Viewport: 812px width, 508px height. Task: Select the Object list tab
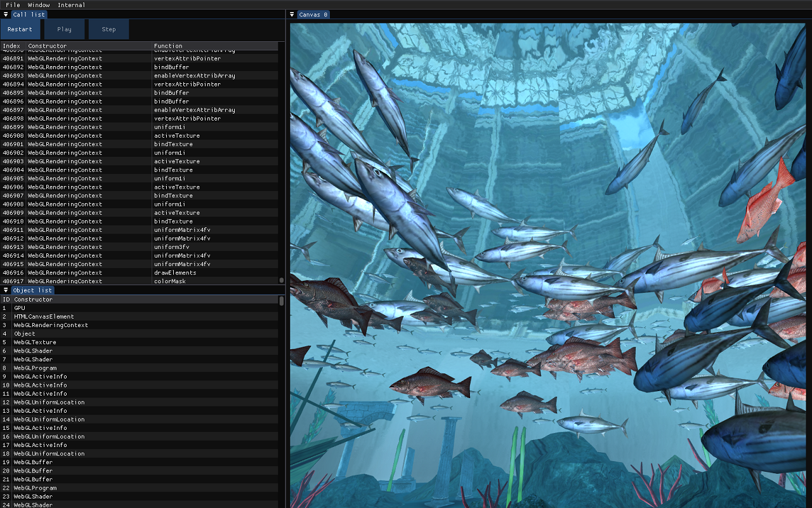coord(33,290)
